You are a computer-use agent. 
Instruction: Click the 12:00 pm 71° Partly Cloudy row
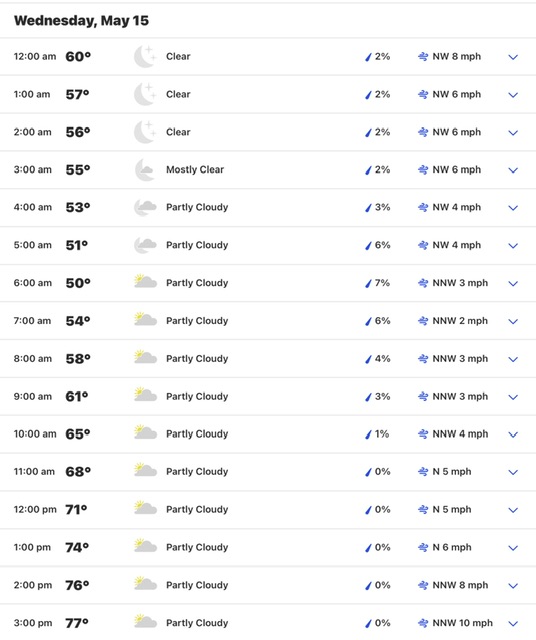[268, 510]
